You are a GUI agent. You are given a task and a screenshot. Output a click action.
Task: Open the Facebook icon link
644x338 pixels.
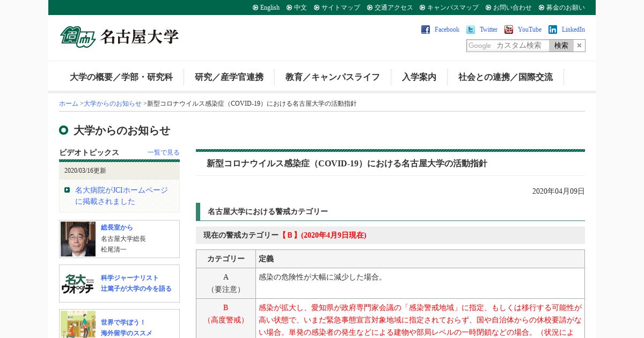426,30
